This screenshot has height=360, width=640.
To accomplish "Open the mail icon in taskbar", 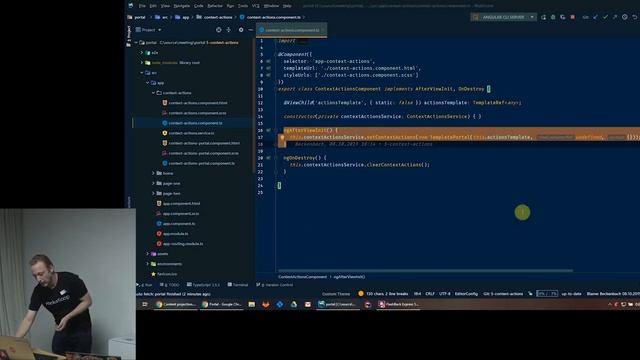I will (x=308, y=304).
